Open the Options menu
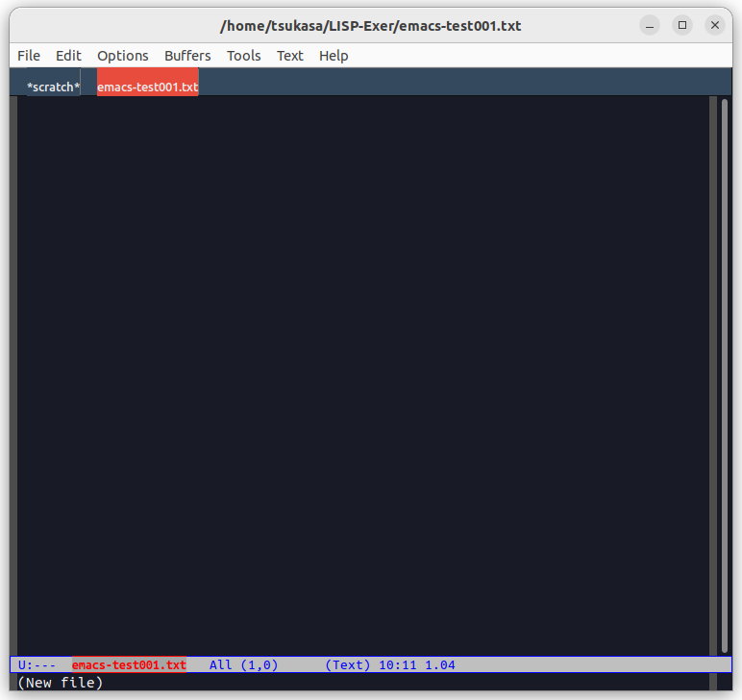Image resolution: width=742 pixels, height=700 pixels. pyautogui.click(x=123, y=56)
